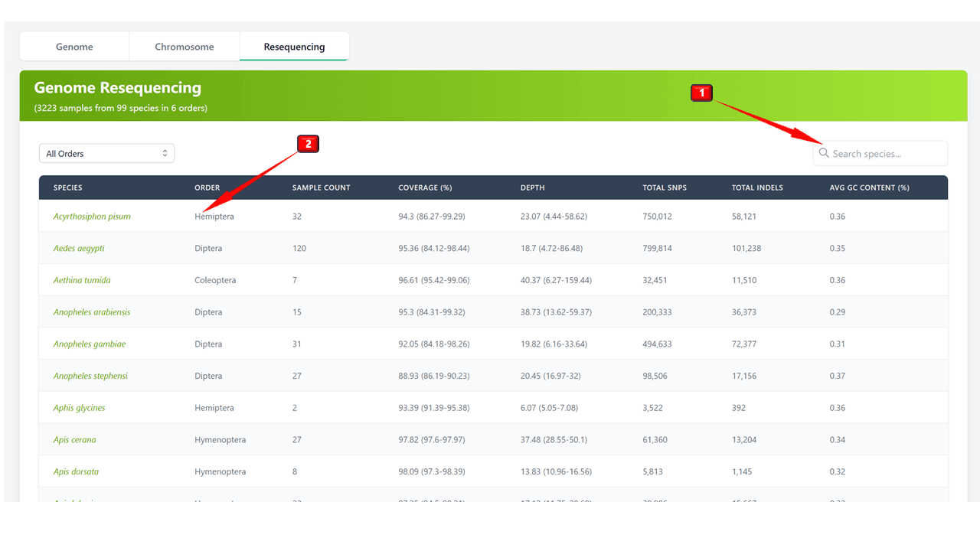The width and height of the screenshot is (980, 551).
Task: Open the Apis dorsata species link
Action: click(x=76, y=471)
